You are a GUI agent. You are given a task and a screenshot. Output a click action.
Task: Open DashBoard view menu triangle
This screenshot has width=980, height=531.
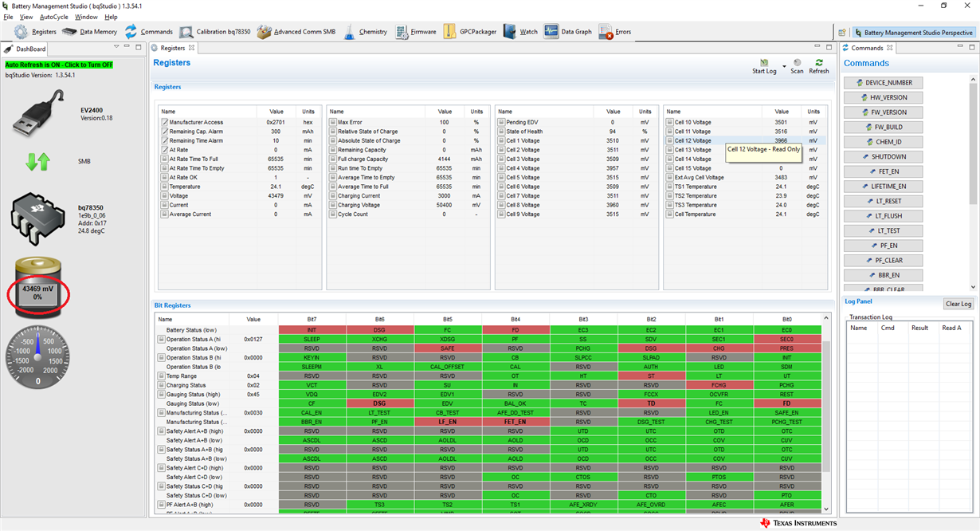[117, 48]
